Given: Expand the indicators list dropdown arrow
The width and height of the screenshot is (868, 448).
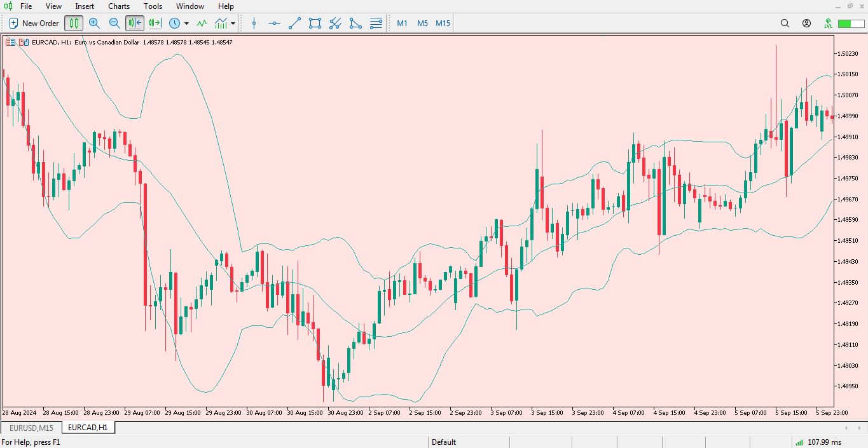Looking at the screenshot, I should tap(233, 24).
